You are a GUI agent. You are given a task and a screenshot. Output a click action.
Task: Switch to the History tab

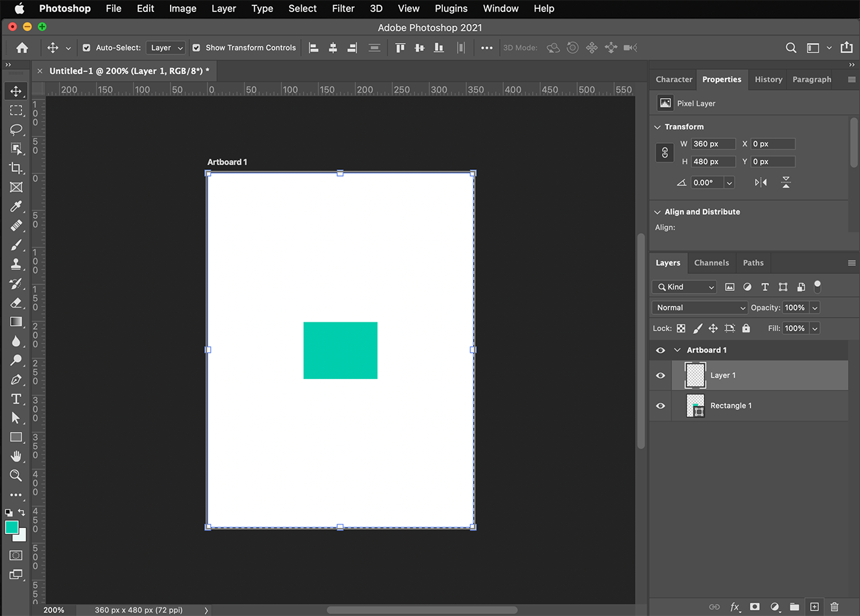768,79
